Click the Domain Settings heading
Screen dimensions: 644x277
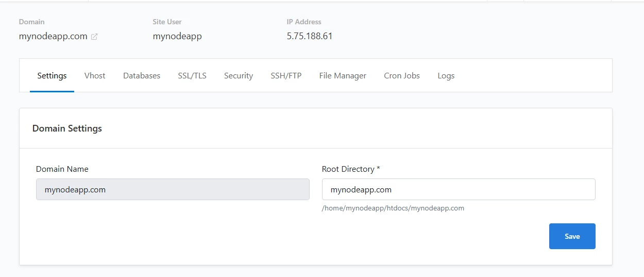(x=67, y=128)
